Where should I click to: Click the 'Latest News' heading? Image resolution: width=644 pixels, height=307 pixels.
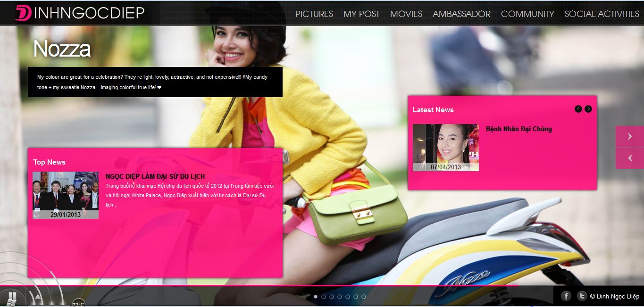pyautogui.click(x=433, y=110)
